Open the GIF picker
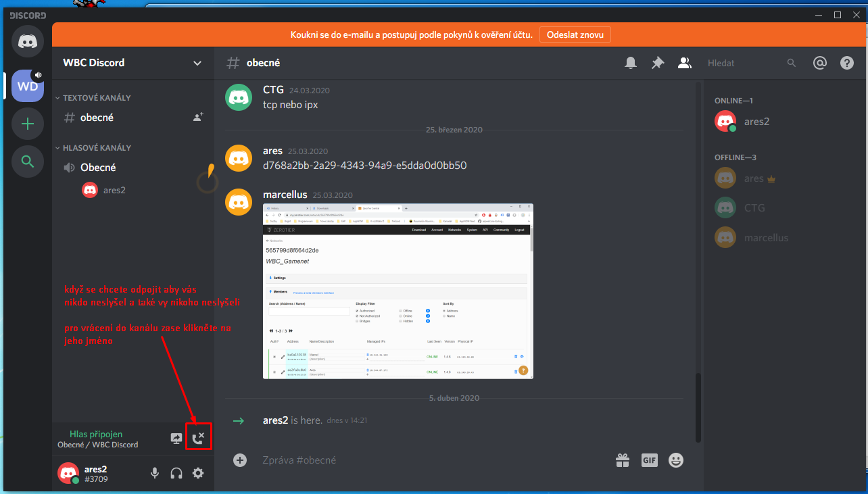This screenshot has height=494, width=868. tap(650, 460)
